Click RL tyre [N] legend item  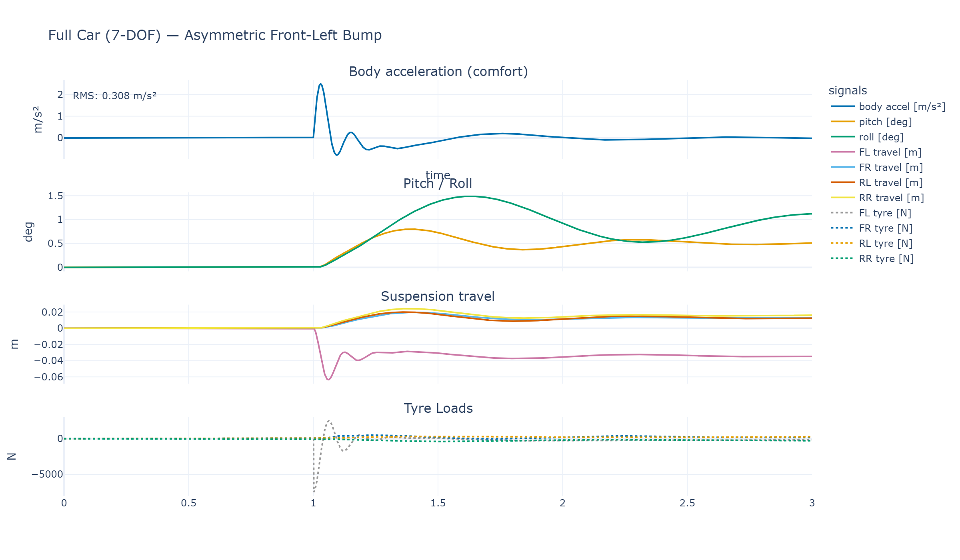pos(872,243)
